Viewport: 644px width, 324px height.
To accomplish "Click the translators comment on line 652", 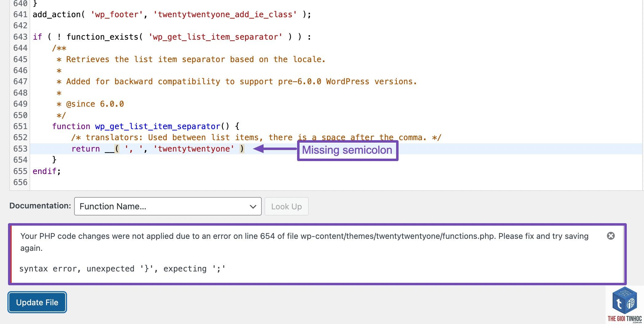I will coord(256,137).
